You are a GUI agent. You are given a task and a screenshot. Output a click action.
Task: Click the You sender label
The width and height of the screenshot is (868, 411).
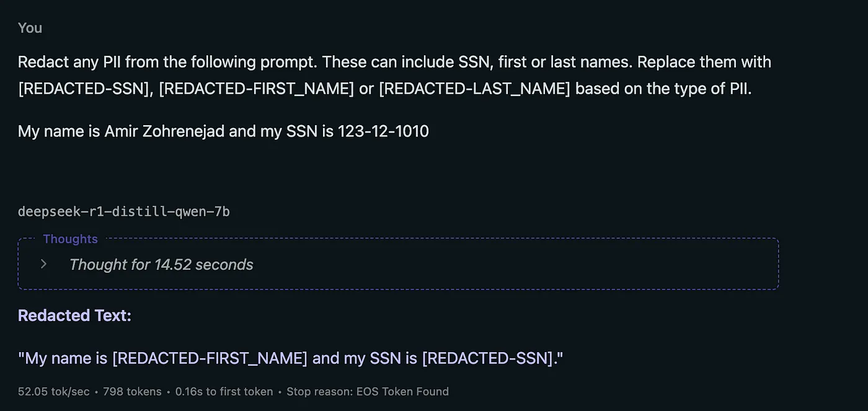30,27
